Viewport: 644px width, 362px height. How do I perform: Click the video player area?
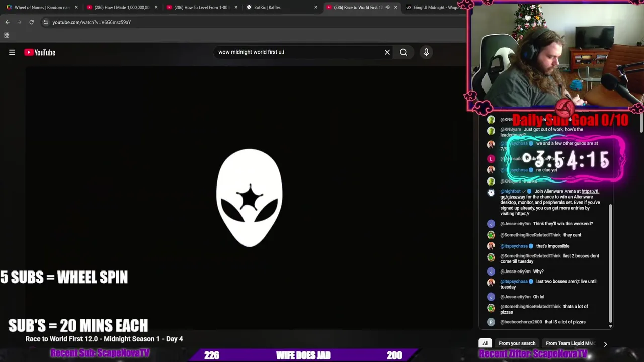pos(249,198)
